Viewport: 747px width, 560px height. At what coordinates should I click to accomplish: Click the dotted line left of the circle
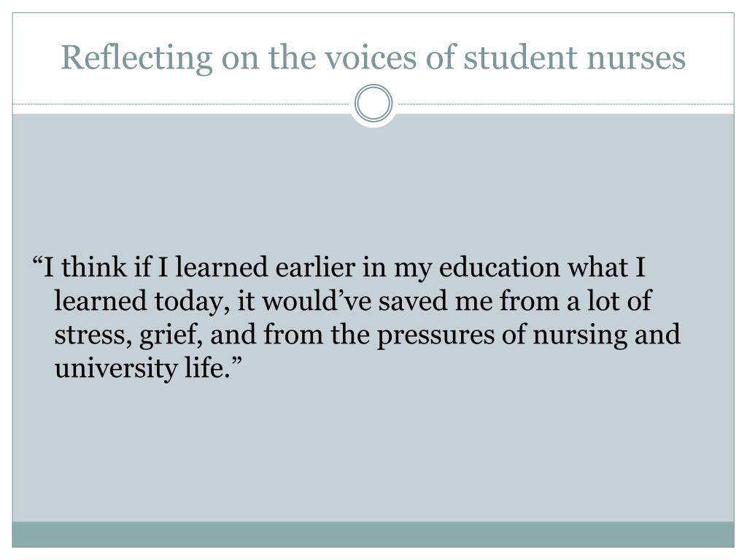182,104
